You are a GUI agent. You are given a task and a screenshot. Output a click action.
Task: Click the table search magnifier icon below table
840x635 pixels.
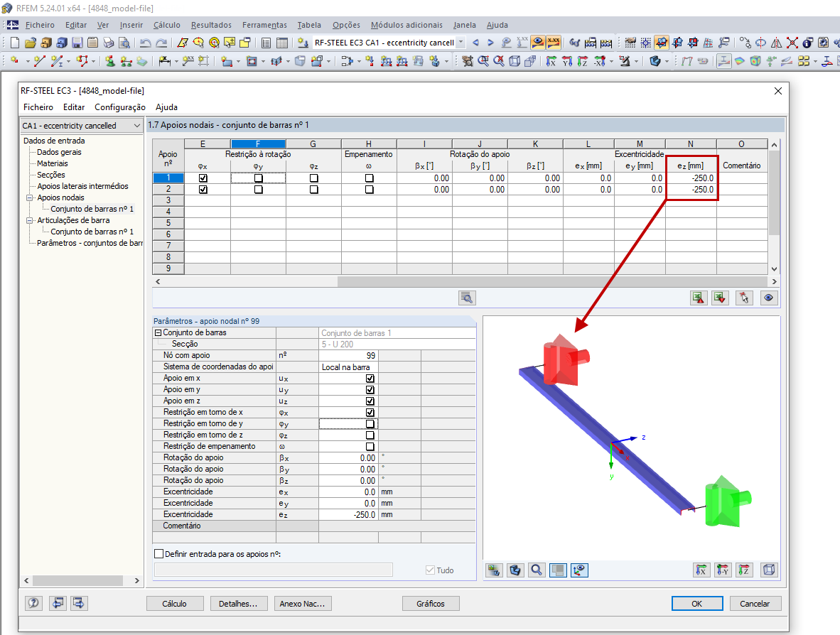coord(467,298)
